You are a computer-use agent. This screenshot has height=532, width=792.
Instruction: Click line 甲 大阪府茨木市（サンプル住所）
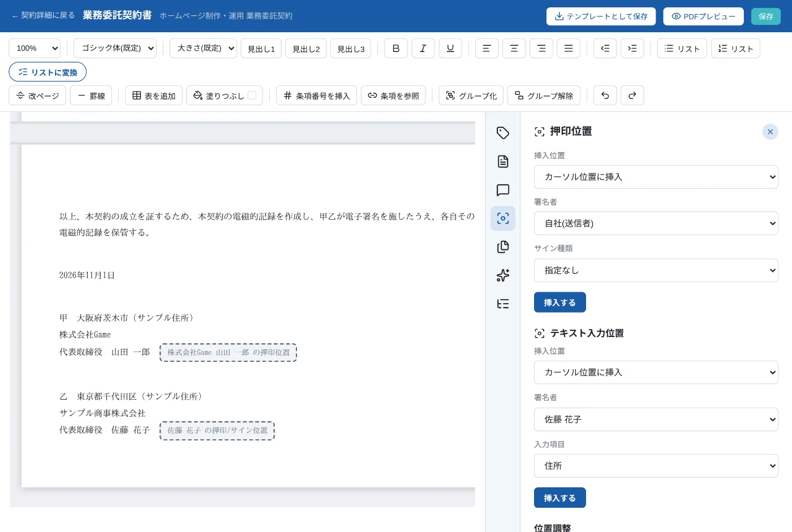128,318
